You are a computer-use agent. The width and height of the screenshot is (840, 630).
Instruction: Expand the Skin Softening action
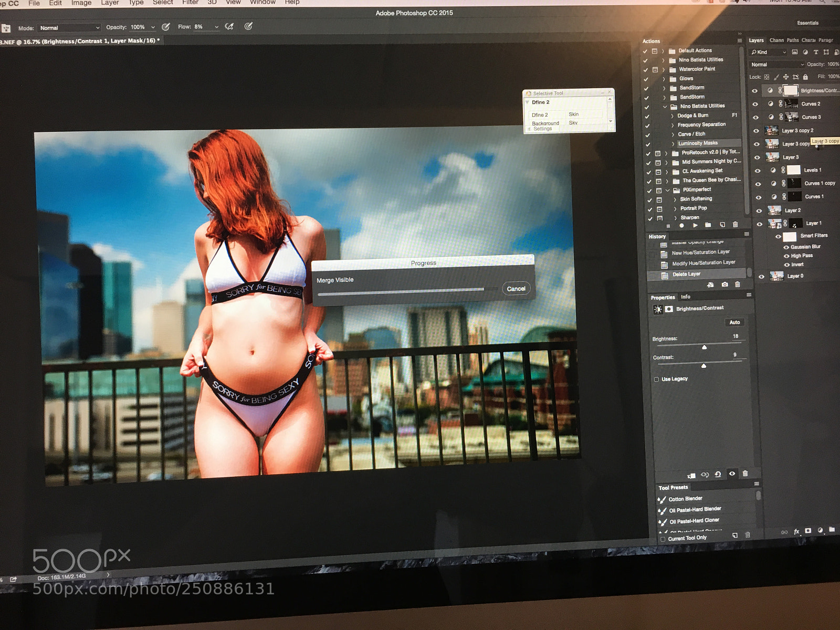[675, 199]
